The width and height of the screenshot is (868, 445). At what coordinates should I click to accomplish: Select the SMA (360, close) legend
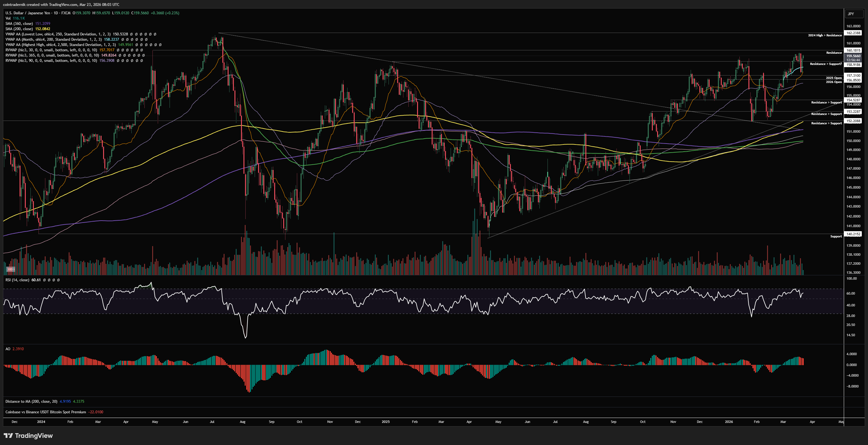click(x=19, y=24)
